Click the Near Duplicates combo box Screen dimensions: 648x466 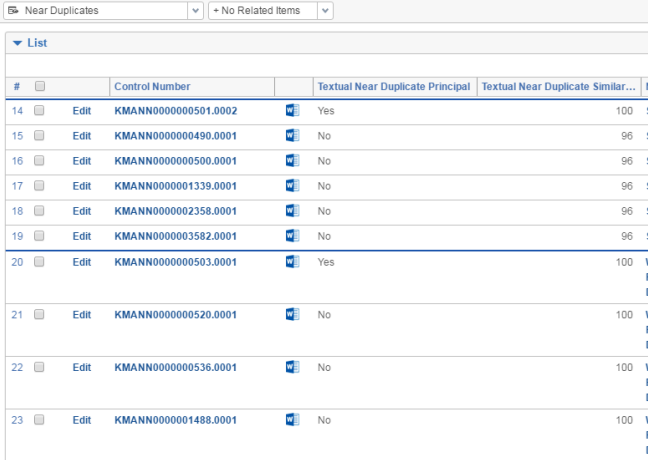103,11
